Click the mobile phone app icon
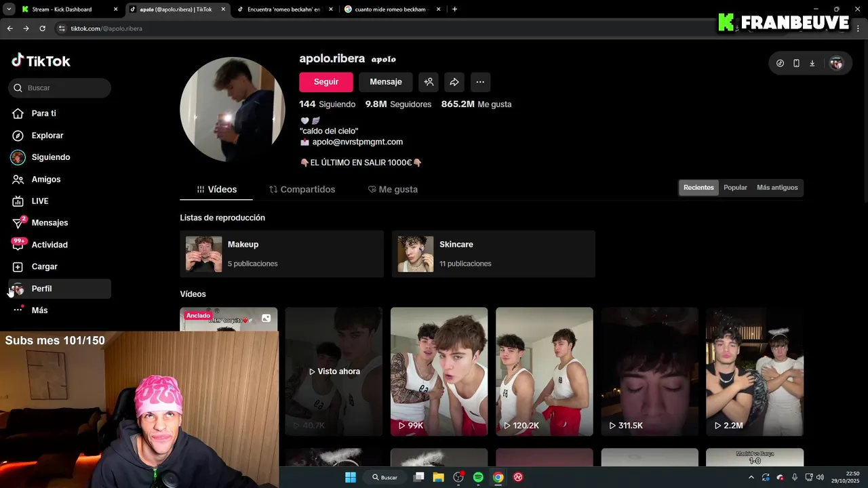Screen dimensions: 868x488 point(796,63)
